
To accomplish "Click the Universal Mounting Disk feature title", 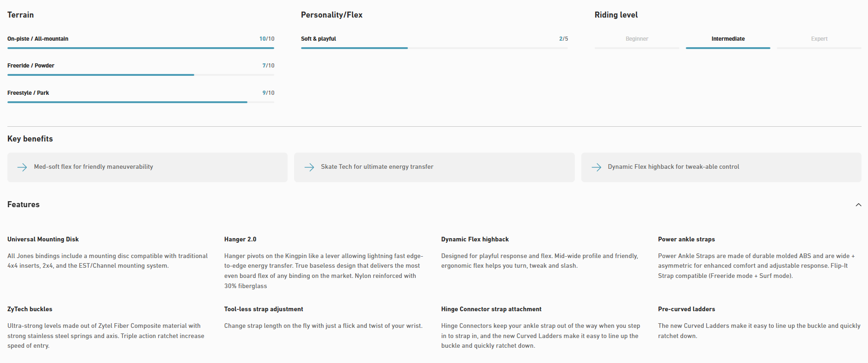I will click(43, 239).
